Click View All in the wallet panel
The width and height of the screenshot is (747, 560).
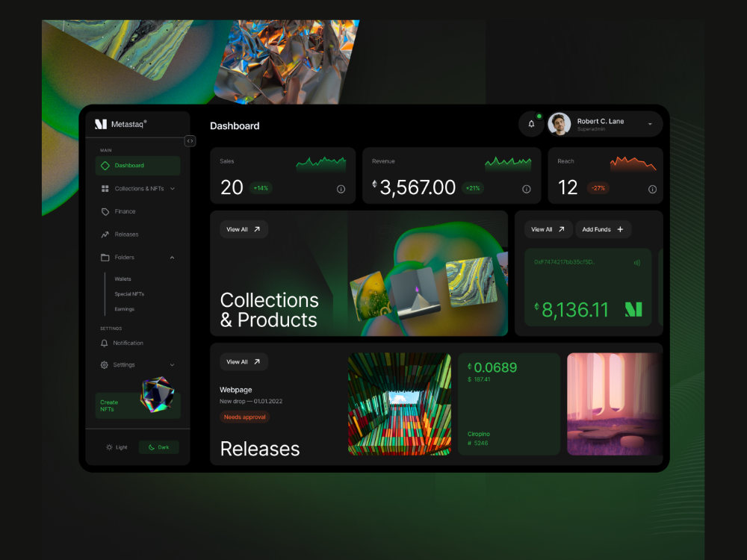[x=548, y=229]
